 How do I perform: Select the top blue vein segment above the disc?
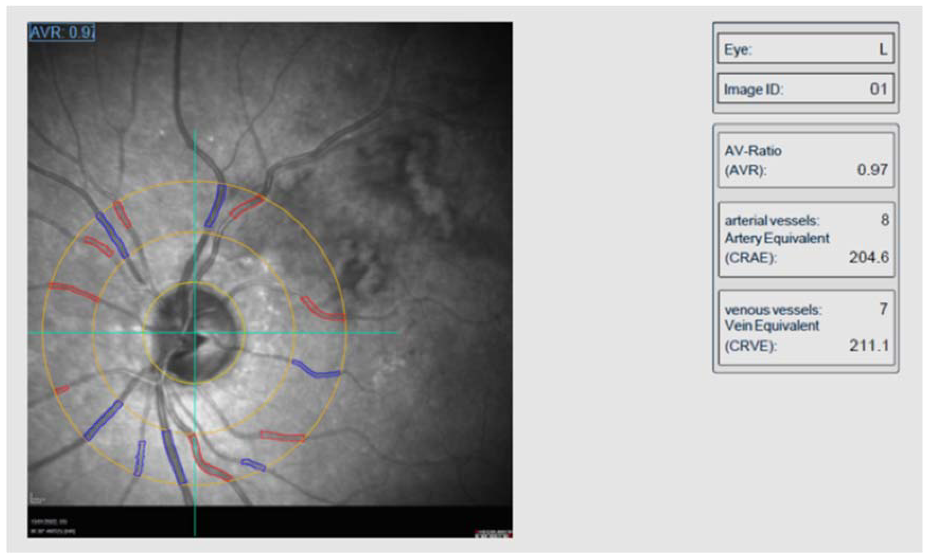coord(216,205)
